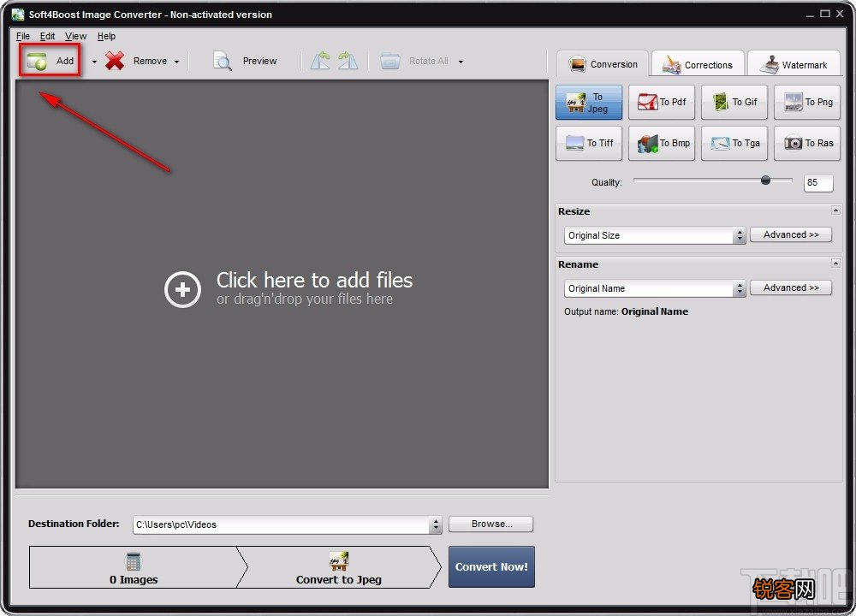Click the Convert to Jpeg step box
This screenshot has width=856, height=616.
tap(338, 567)
